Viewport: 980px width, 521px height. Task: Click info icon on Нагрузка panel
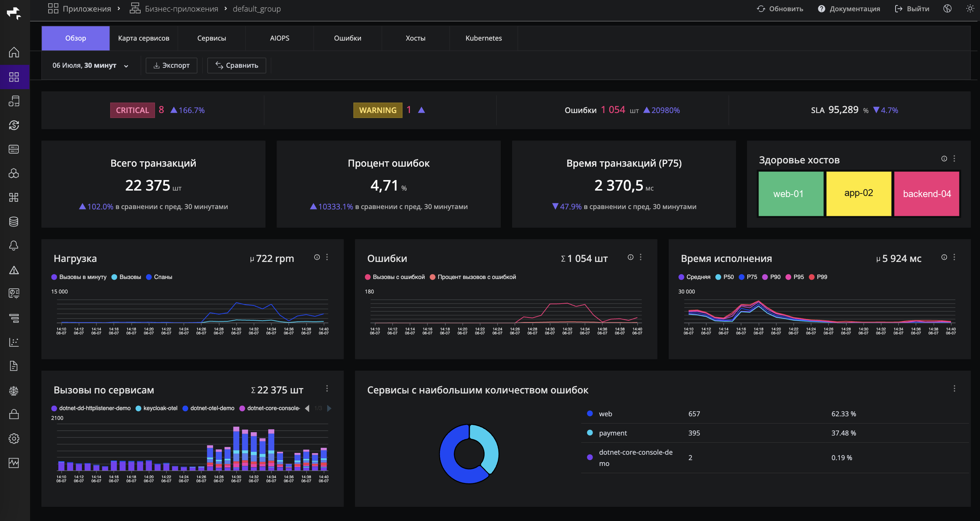point(317,257)
